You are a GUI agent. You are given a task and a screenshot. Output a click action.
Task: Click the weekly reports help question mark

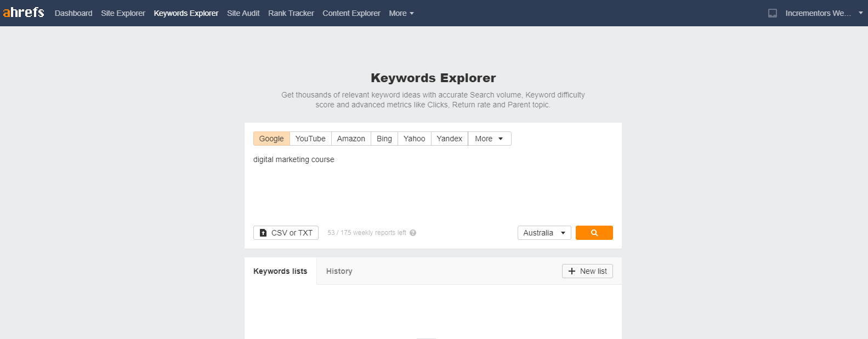point(413,233)
